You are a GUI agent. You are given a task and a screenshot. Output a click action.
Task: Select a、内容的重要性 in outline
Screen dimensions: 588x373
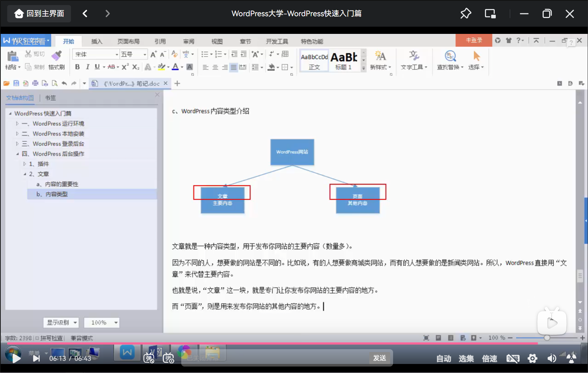(x=57, y=184)
